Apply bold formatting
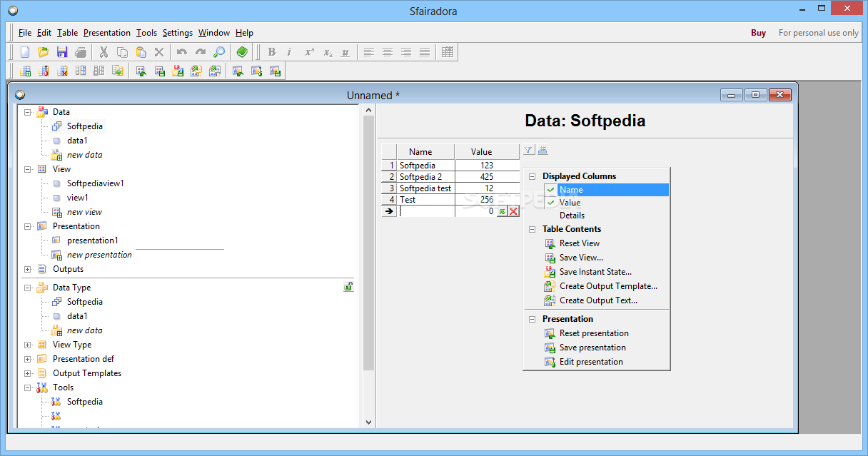The image size is (868, 456). tap(271, 52)
